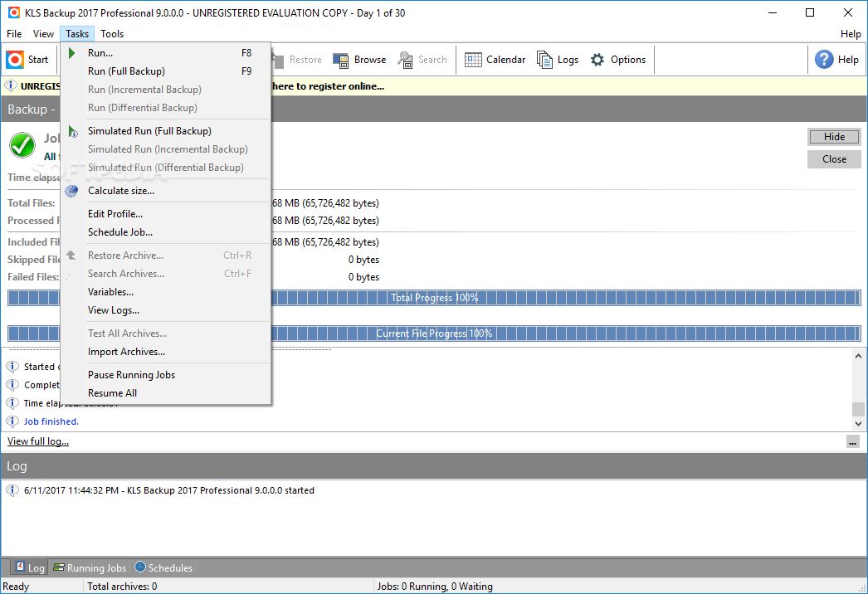Select Import Archives... menu entry
The width and height of the screenshot is (868, 594).
[x=165, y=352]
